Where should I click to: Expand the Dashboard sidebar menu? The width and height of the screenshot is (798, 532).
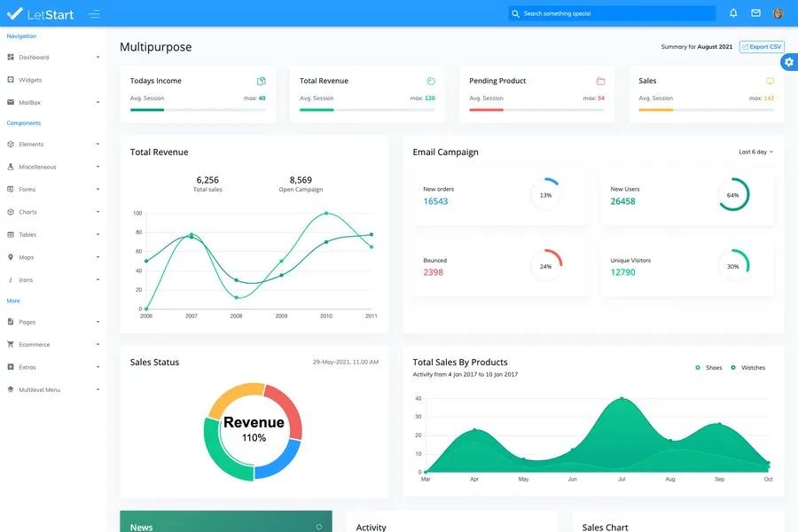tap(53, 57)
